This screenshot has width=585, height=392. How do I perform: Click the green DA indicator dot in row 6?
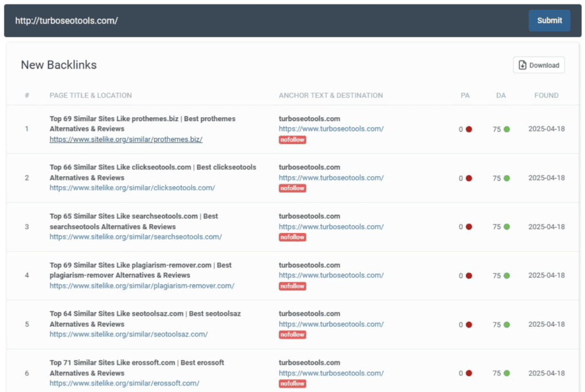coord(506,374)
